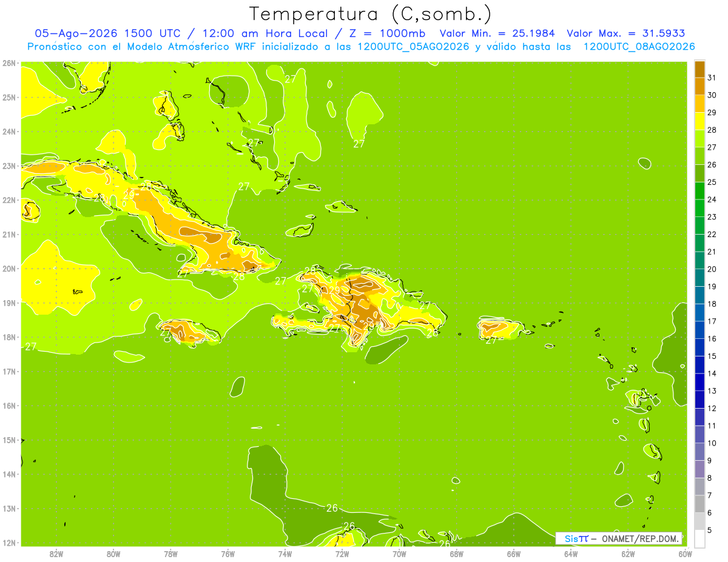
Task: Pick the blue legend swatch between 15 and 16
Action: pos(699,347)
